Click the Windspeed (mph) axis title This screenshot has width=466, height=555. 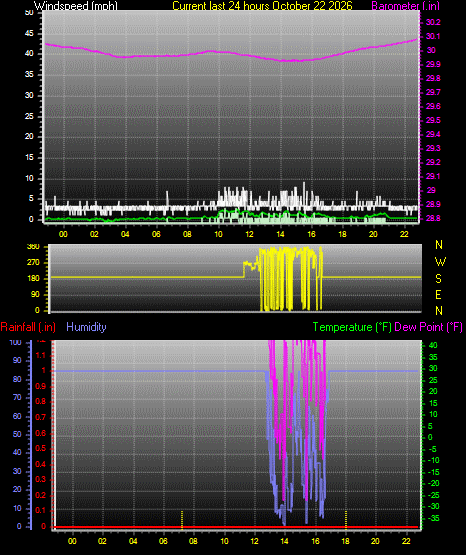coord(75,6)
